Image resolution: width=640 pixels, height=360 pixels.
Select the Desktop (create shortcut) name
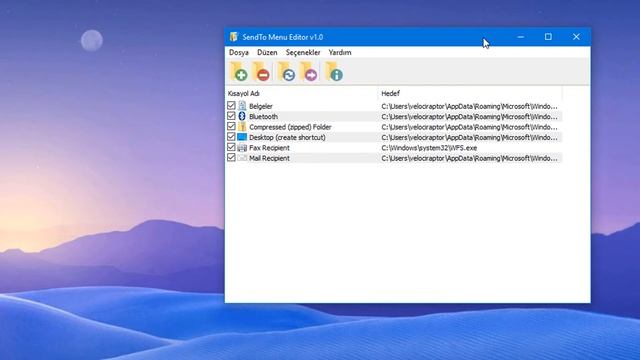pos(287,137)
